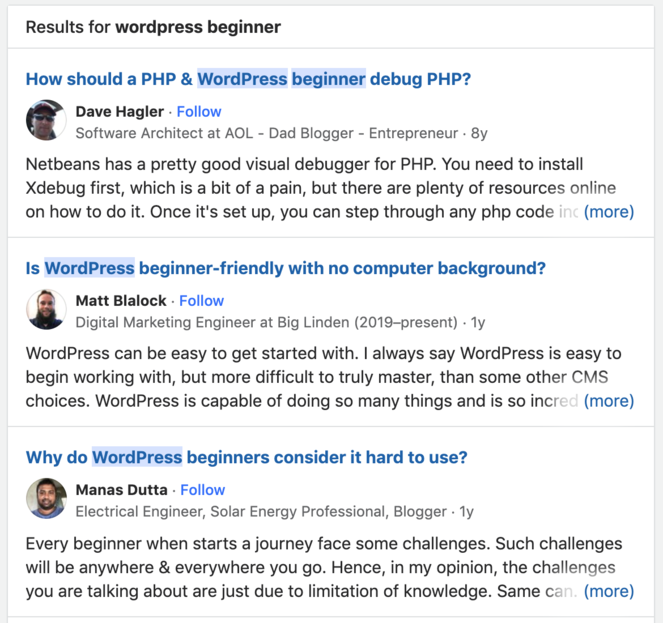Click Dave Hagler's profile avatar
This screenshot has height=623, width=663.
click(46, 121)
